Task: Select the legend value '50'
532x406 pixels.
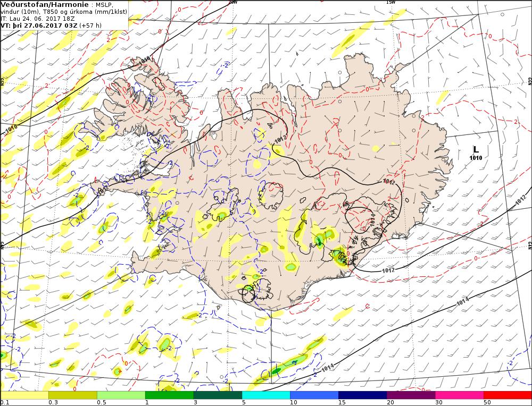Action: pos(487,403)
